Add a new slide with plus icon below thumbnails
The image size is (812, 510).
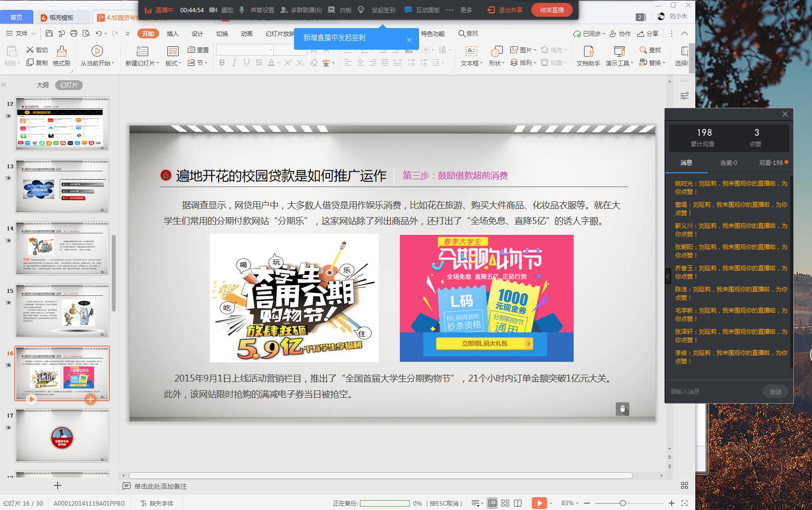point(58,485)
